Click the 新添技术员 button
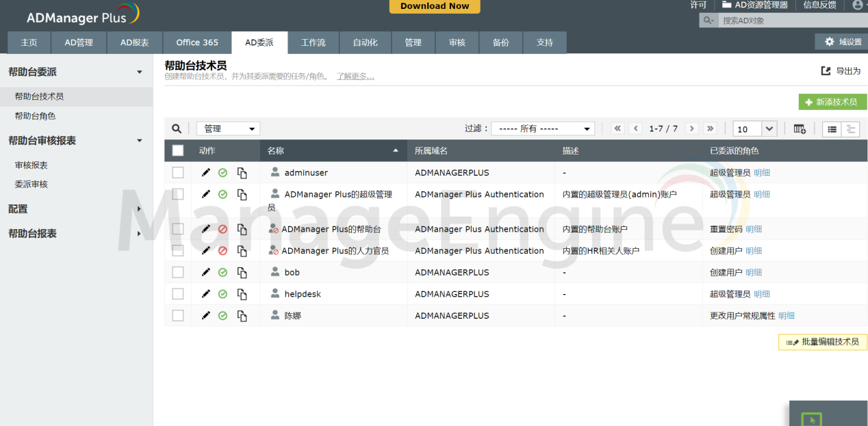 click(832, 102)
